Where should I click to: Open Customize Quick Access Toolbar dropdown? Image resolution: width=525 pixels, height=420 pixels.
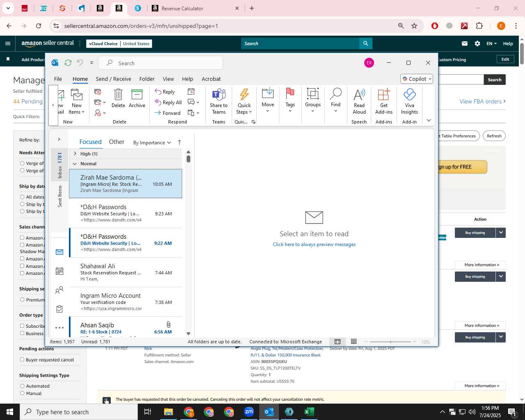click(x=91, y=63)
